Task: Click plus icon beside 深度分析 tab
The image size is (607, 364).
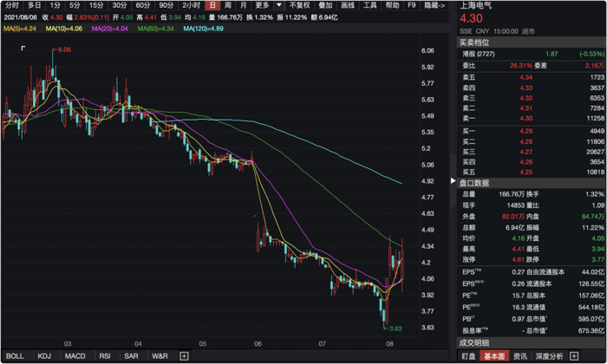Action: coord(599,356)
